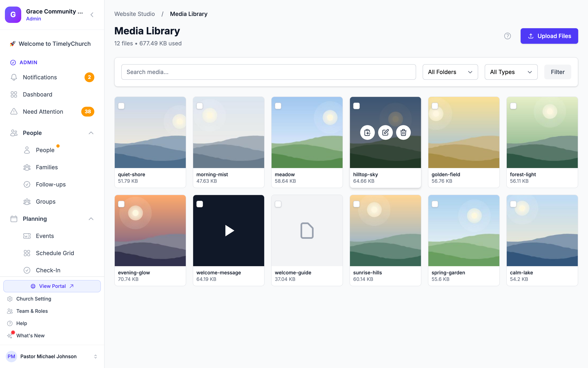Click the trash delete icon on hilltop-sky

tap(403, 132)
